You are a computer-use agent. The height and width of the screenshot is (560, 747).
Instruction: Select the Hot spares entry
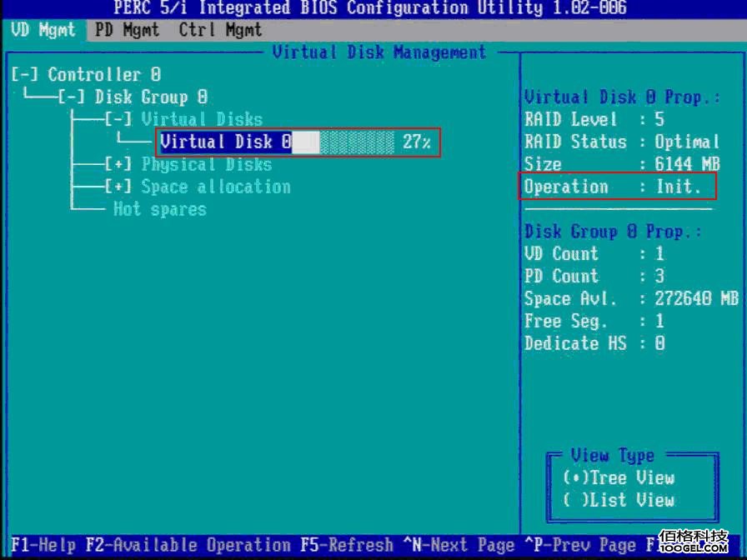(159, 209)
